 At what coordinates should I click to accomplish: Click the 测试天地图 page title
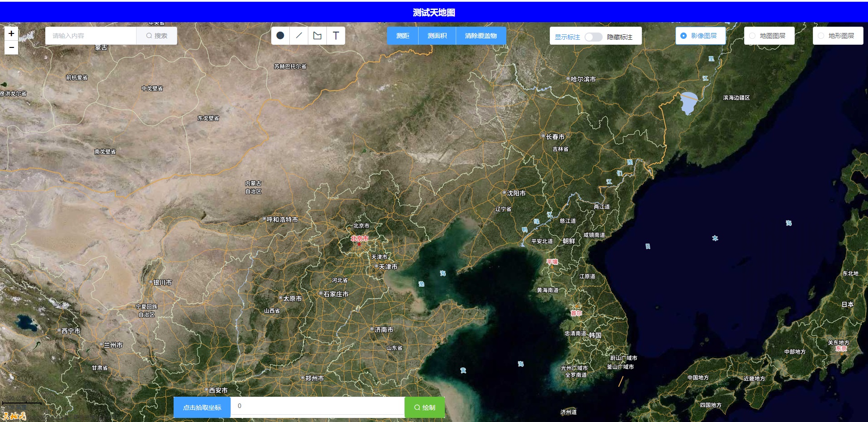(x=434, y=13)
